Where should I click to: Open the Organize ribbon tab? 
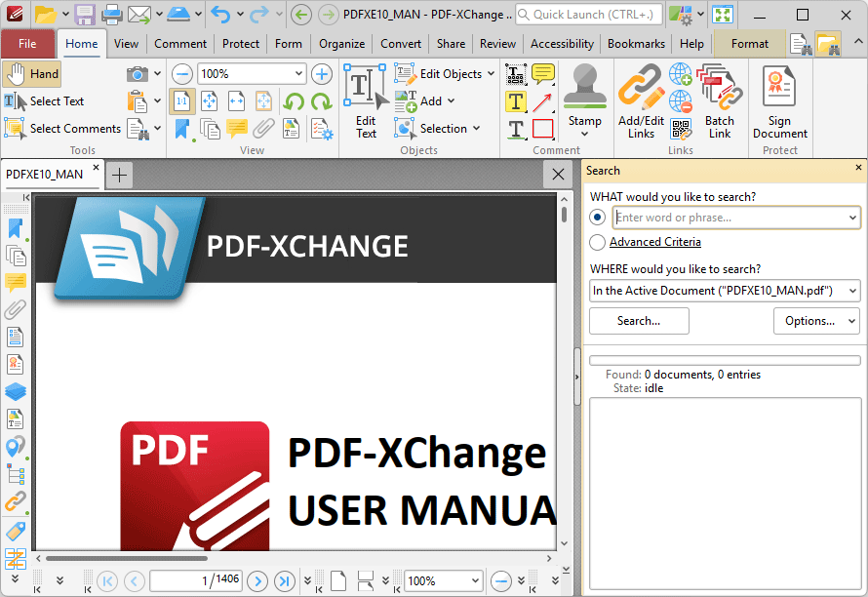[341, 44]
